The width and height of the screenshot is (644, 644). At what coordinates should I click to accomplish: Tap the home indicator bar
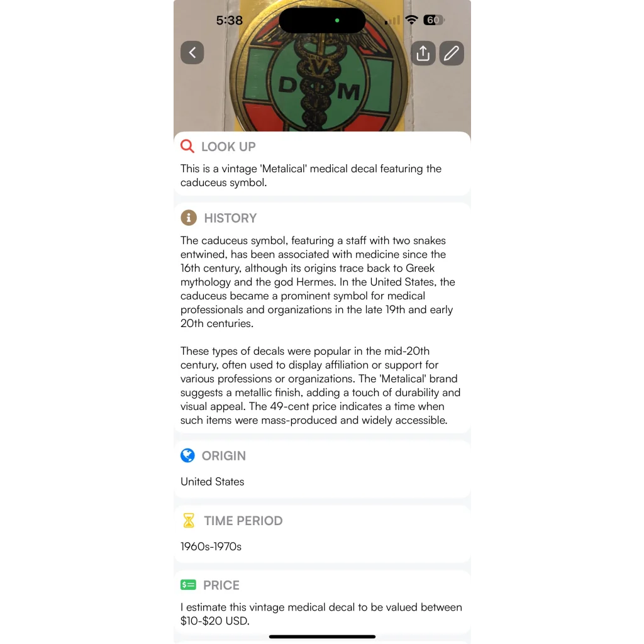(x=322, y=636)
